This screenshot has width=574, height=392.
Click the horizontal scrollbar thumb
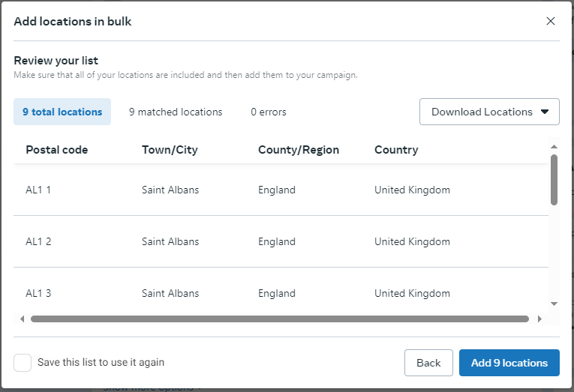(279, 319)
